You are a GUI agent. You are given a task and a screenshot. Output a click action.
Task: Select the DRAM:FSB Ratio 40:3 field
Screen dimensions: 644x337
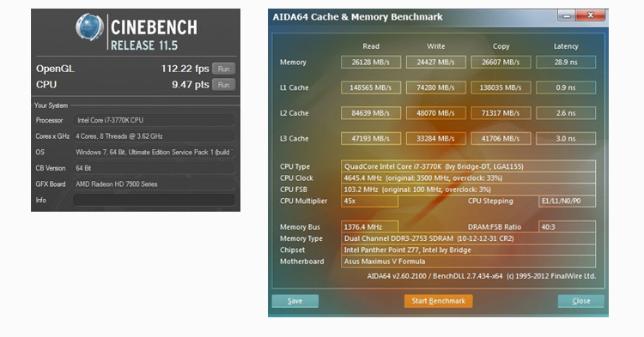point(568,226)
